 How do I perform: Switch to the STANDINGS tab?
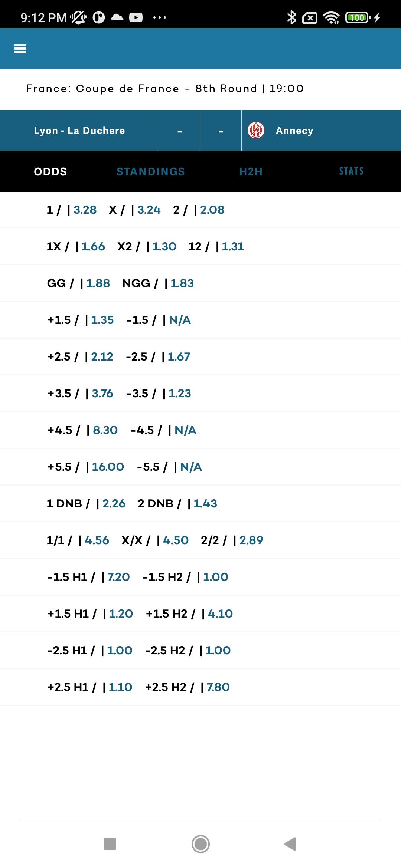coord(151,171)
